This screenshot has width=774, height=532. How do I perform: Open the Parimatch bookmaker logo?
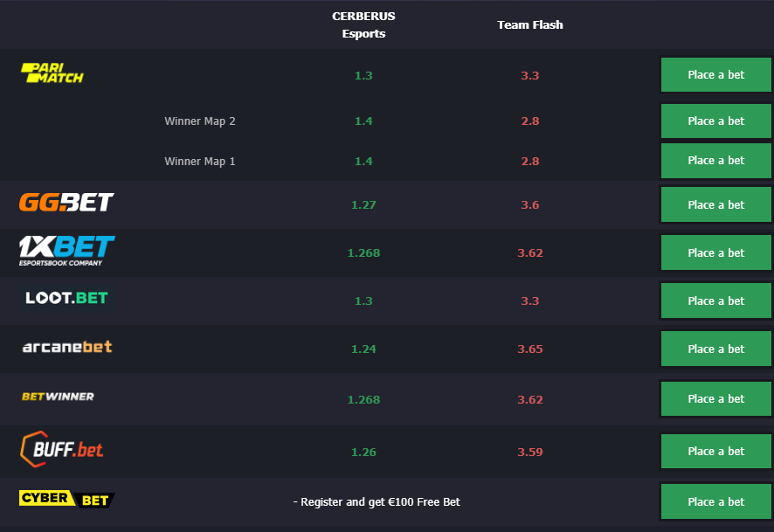[x=52, y=73]
